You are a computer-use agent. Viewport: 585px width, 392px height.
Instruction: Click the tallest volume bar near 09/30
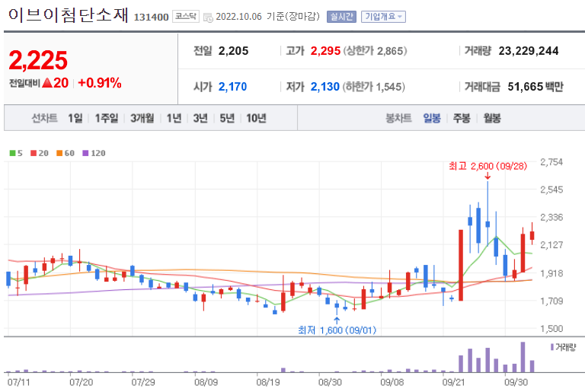click(x=523, y=357)
